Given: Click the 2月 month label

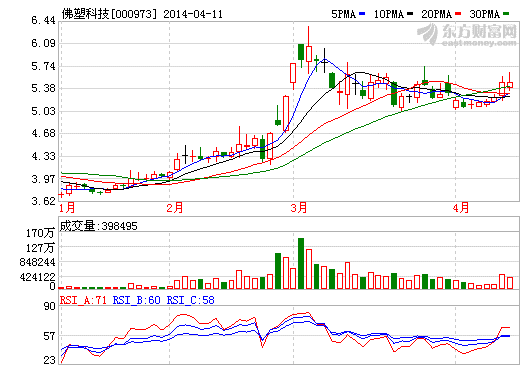Looking at the screenshot, I should click(175, 208).
